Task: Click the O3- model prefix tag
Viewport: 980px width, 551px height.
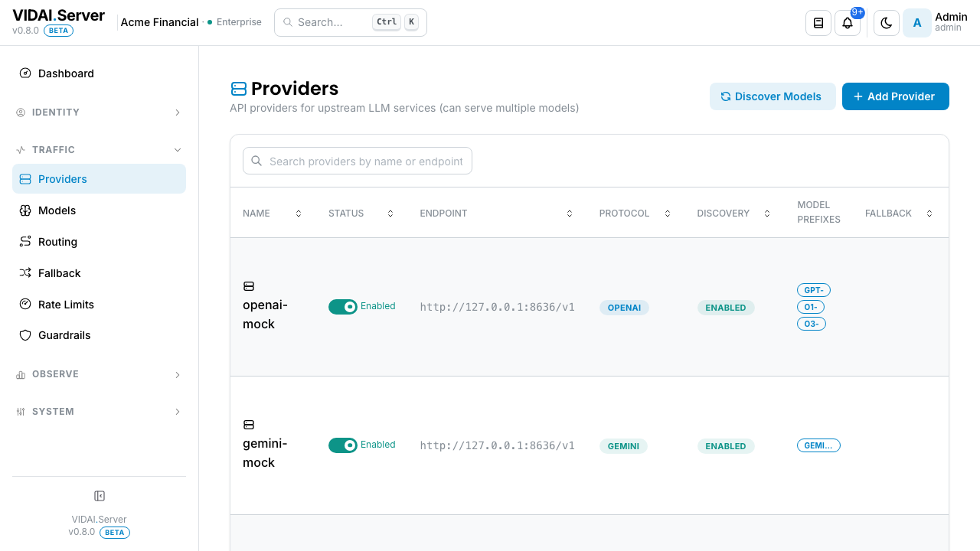Action: 812,324
